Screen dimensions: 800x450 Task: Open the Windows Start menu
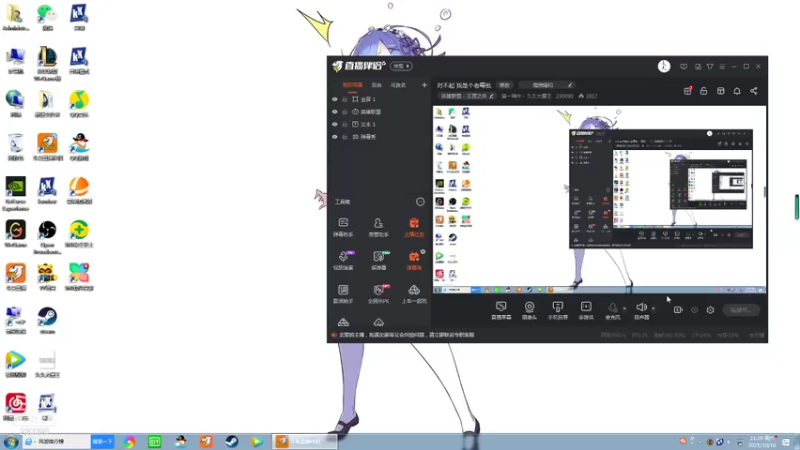point(11,441)
